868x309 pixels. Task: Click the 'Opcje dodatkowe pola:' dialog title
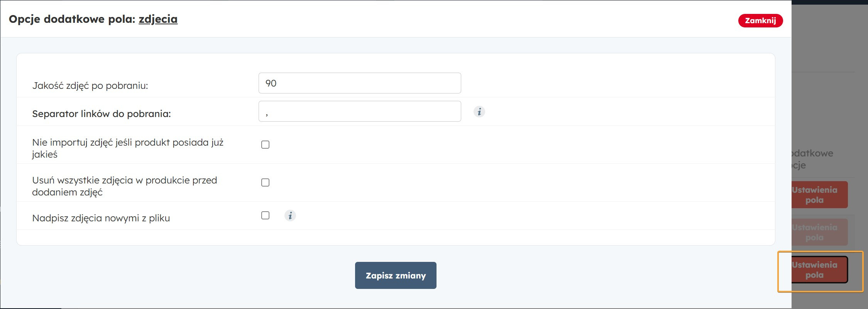click(72, 19)
